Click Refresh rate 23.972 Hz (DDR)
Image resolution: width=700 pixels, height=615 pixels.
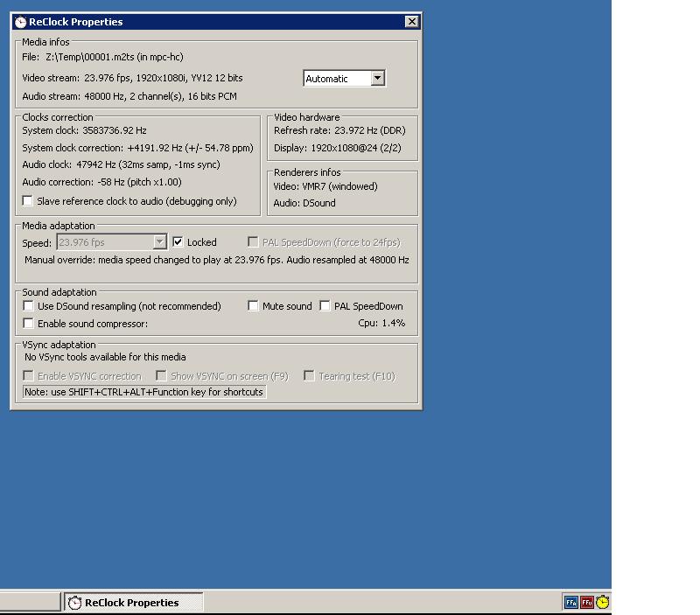pyautogui.click(x=339, y=130)
